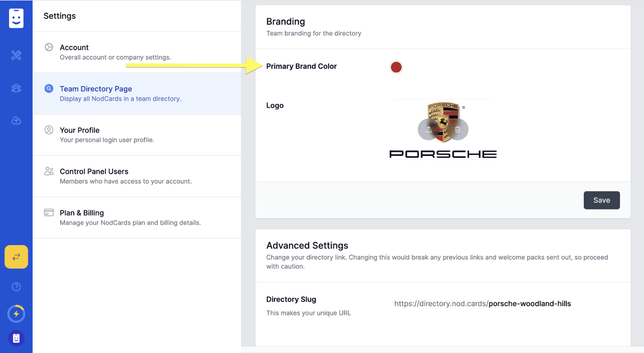Pick the red Primary Brand Color swatch

[x=396, y=67]
